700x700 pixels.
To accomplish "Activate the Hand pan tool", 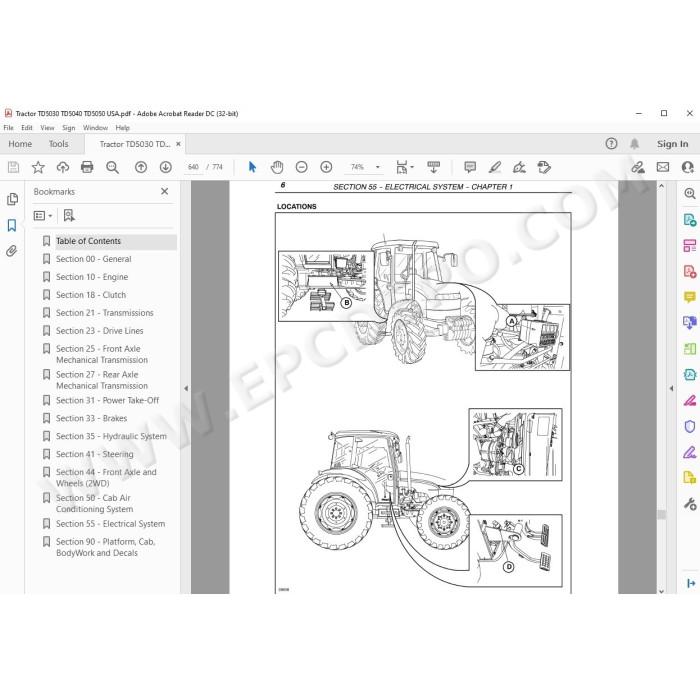I will point(277,167).
